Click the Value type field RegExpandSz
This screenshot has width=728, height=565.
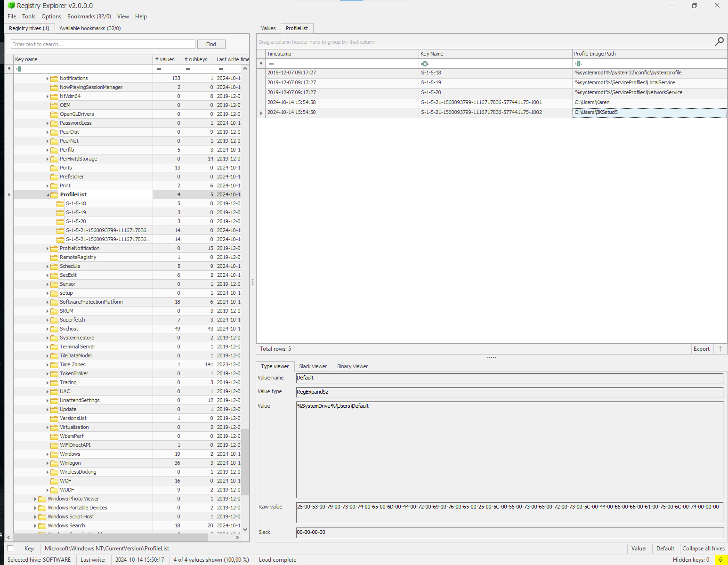(510, 392)
